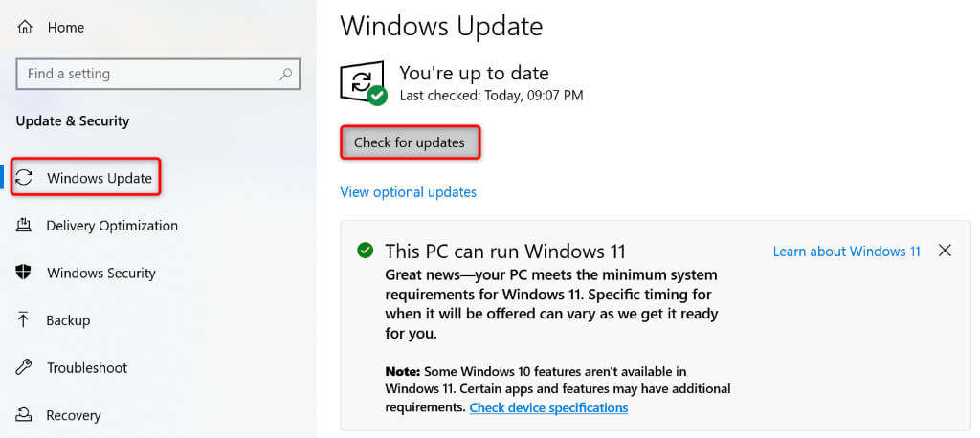This screenshot has width=980, height=438.
Task: Click the magnifier icon in the search box
Action: point(285,74)
